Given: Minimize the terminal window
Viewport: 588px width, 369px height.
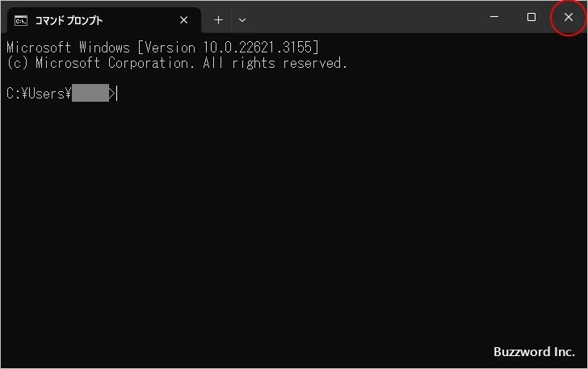Looking at the screenshot, I should point(493,17).
